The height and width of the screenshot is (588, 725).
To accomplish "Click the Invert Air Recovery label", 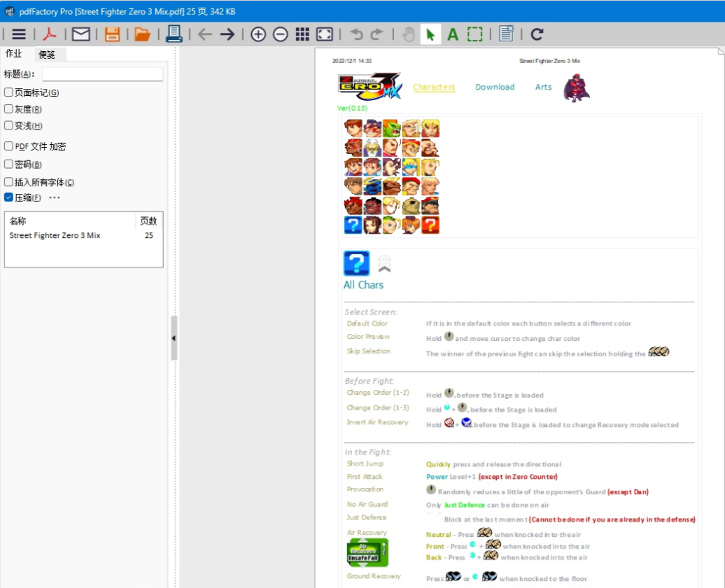I will [377, 422].
